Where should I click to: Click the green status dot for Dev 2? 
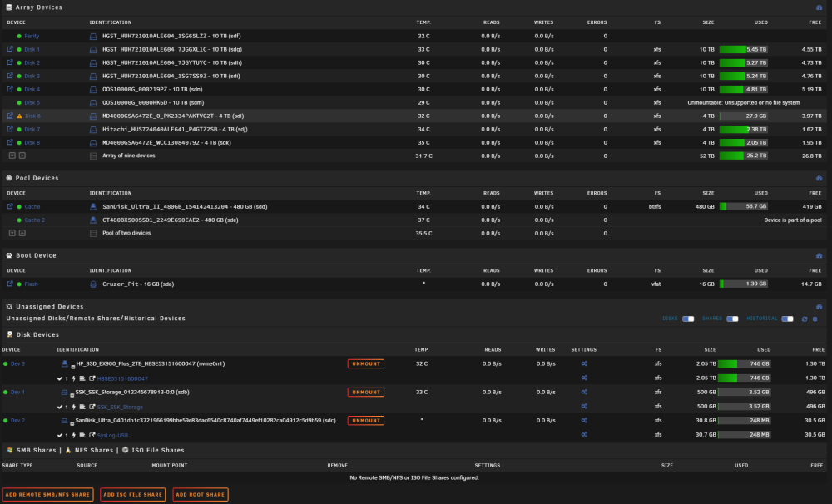[x=6, y=420]
